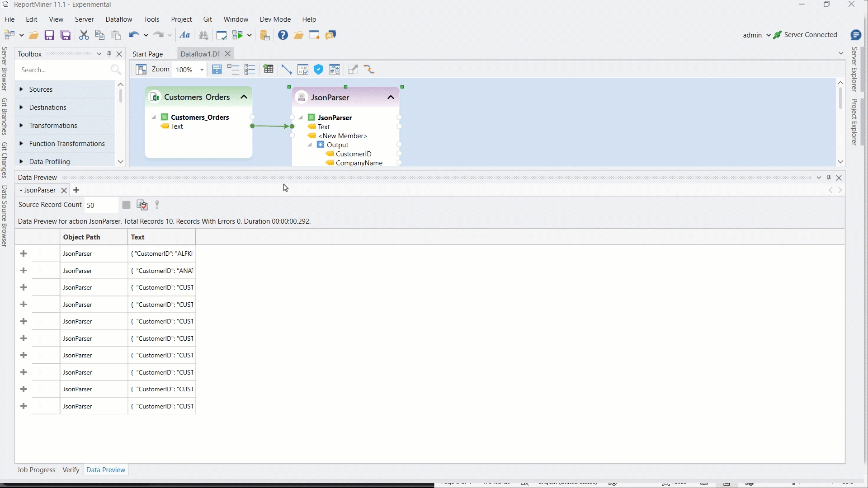Click the blue shield verify icon
The width and height of the screenshot is (868, 488).
[x=319, y=70]
